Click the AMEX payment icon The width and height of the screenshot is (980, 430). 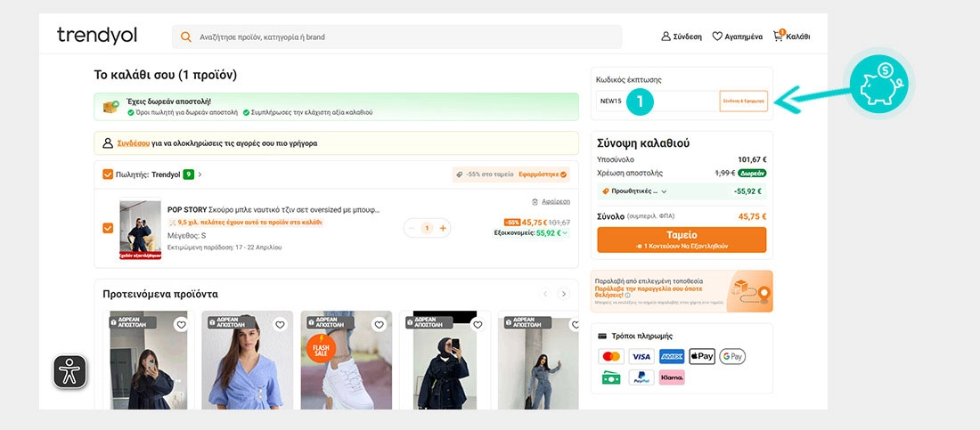(671, 356)
